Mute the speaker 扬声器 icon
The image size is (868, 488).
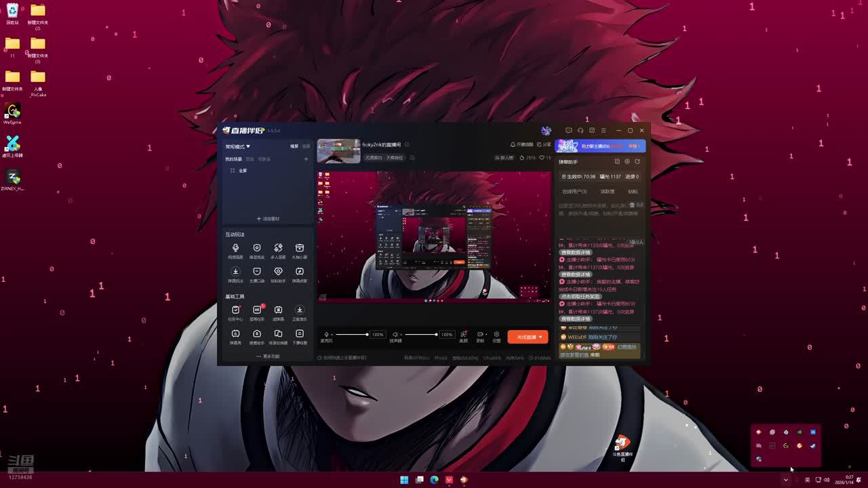(x=395, y=334)
